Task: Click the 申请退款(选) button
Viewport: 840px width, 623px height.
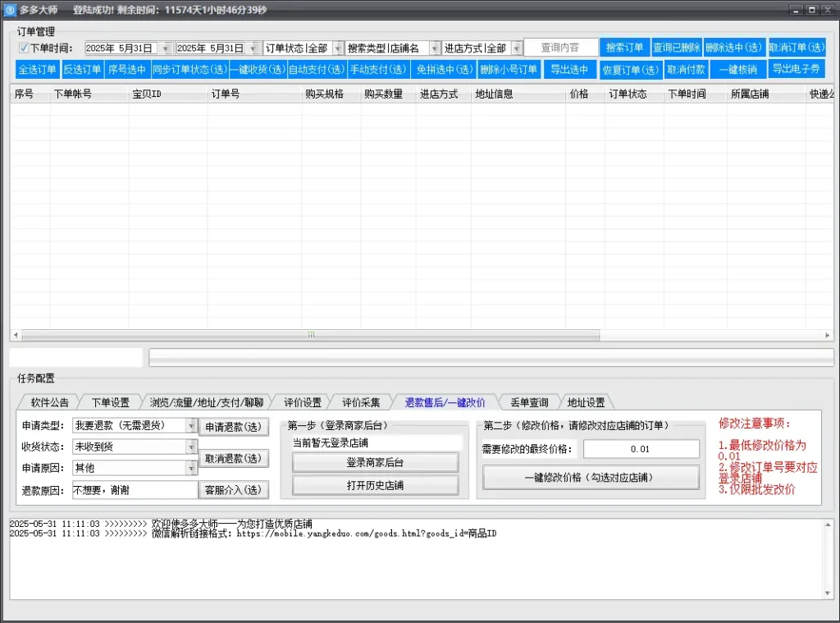Action: coord(234,427)
